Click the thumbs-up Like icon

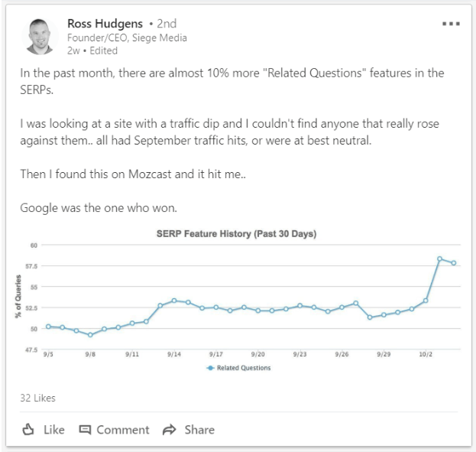(29, 430)
